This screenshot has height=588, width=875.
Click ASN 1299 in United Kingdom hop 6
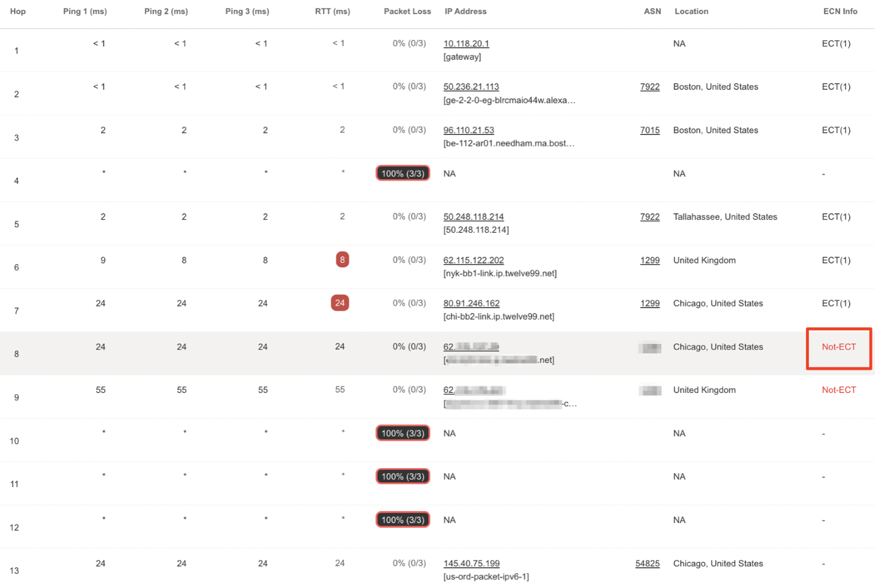(x=650, y=260)
